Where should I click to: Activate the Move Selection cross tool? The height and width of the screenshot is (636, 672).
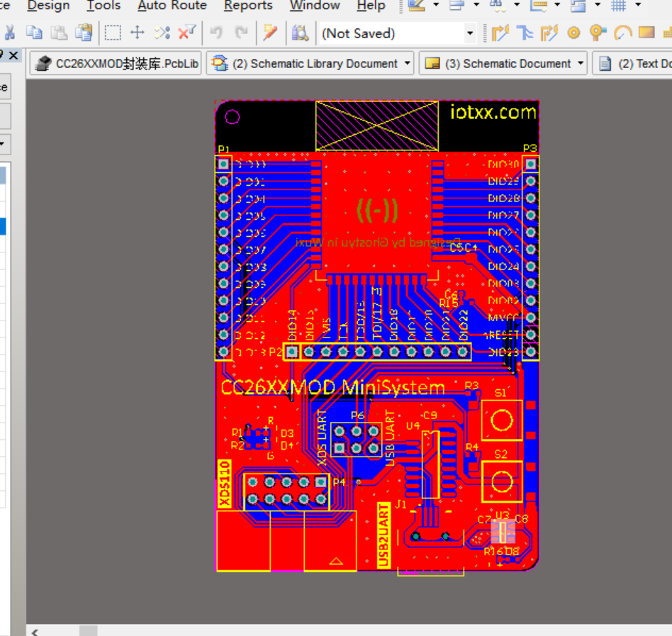(137, 33)
